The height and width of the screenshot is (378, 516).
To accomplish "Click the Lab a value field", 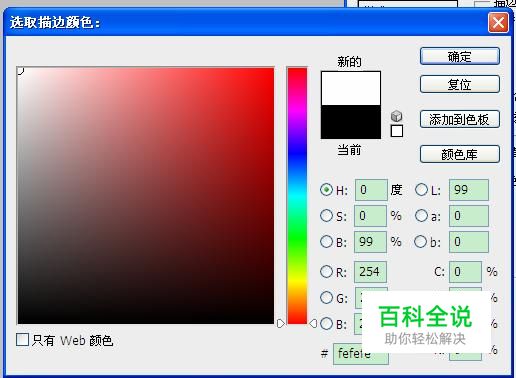I will 469,216.
